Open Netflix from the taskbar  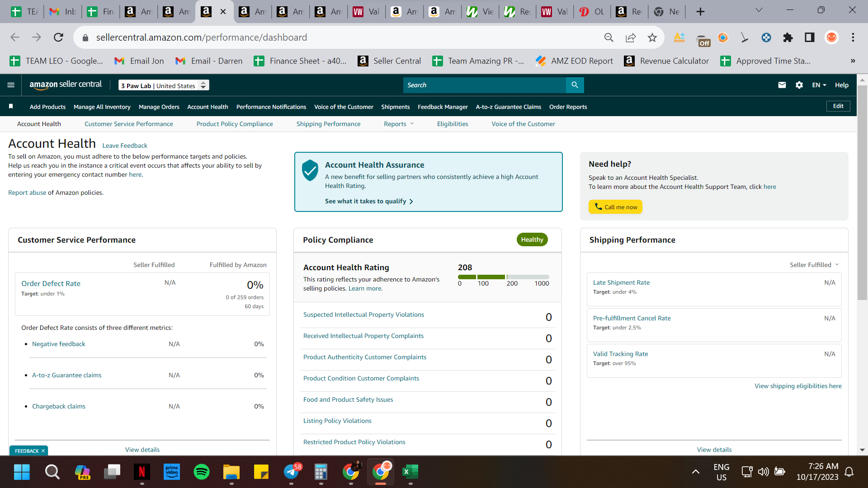[x=142, y=472]
